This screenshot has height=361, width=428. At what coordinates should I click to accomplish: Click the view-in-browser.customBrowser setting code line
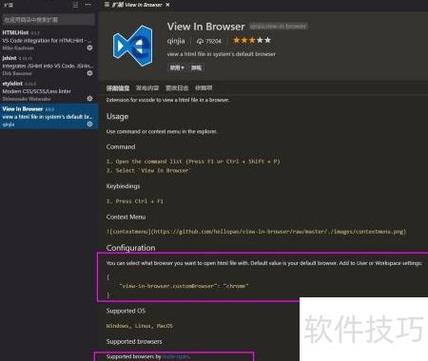pyautogui.click(x=184, y=286)
